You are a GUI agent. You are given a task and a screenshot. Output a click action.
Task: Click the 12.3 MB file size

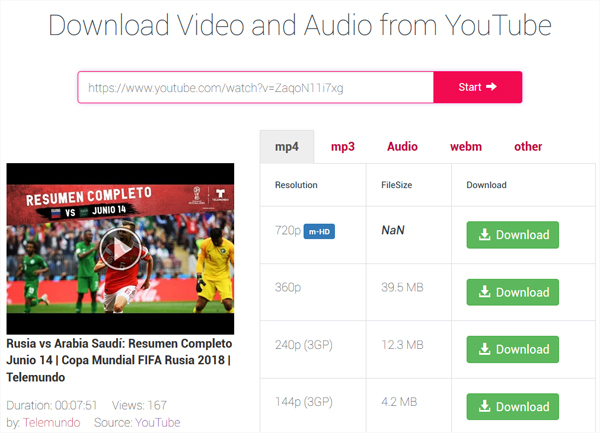(x=402, y=345)
